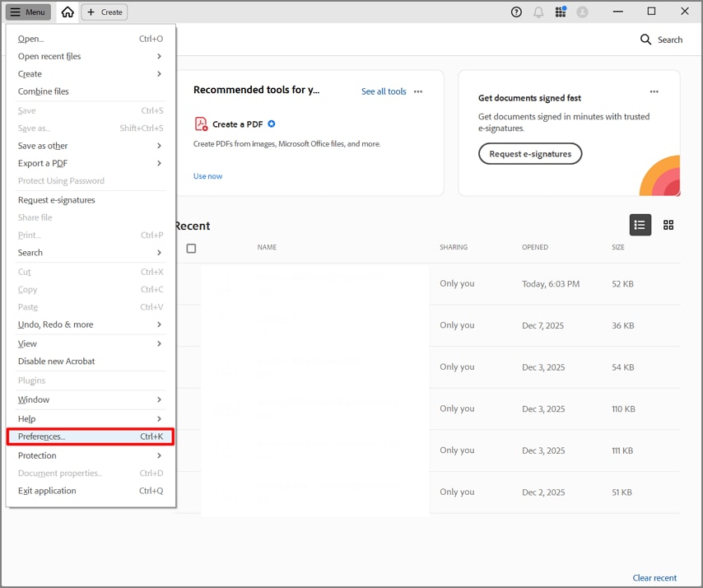This screenshot has height=588, width=703.
Task: Go to the Home icon
Action: (68, 12)
